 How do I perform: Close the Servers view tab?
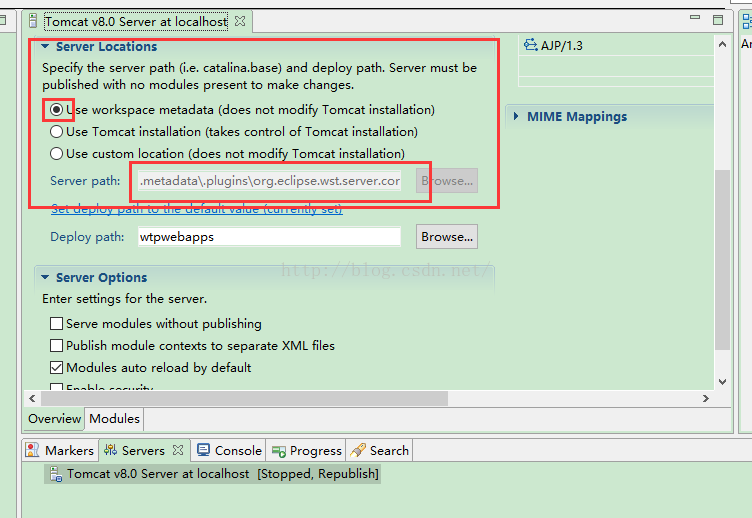point(178,450)
